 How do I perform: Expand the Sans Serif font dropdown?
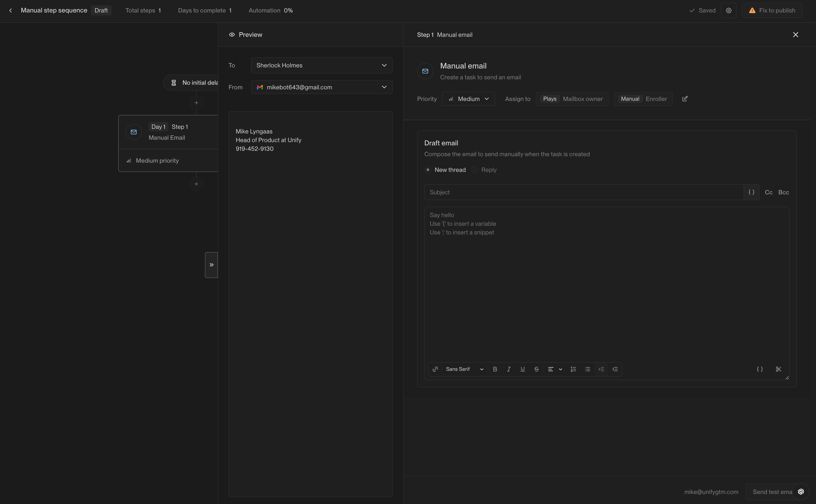pyautogui.click(x=464, y=369)
